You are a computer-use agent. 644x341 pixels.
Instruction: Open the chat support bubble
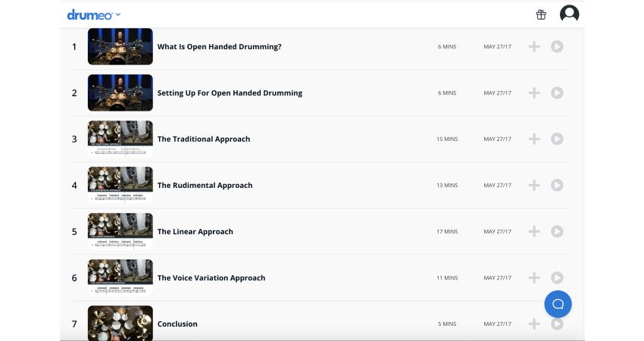click(558, 304)
